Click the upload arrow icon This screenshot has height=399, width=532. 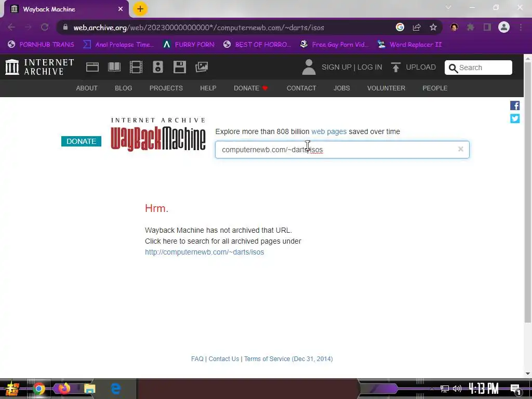coord(395,67)
